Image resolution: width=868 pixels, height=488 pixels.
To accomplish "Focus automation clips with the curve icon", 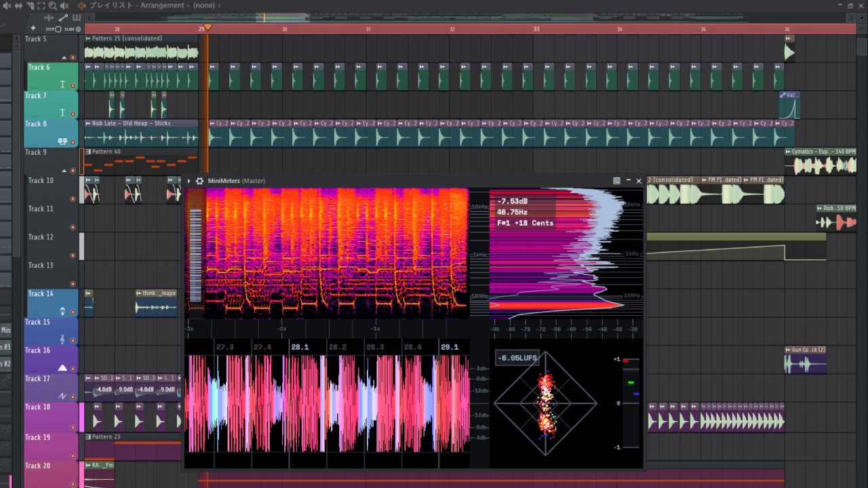I will pyautogui.click(x=63, y=18).
